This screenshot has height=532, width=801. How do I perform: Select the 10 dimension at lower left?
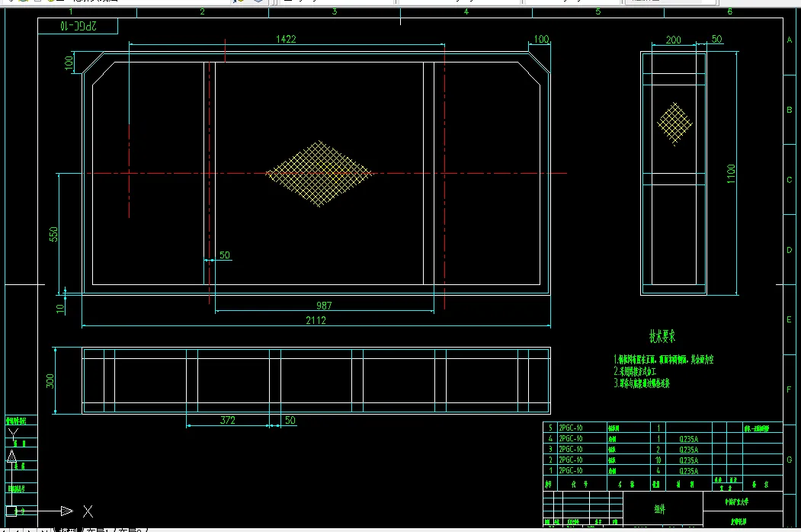tap(60, 308)
